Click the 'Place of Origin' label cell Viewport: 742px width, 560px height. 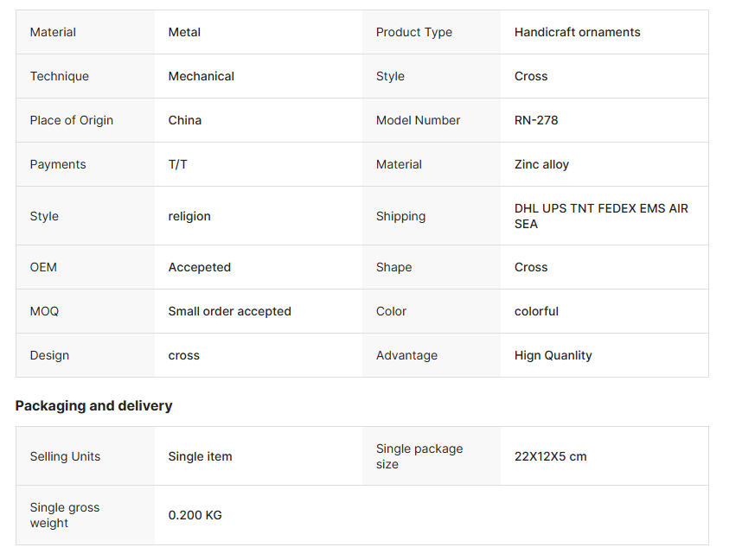72,120
